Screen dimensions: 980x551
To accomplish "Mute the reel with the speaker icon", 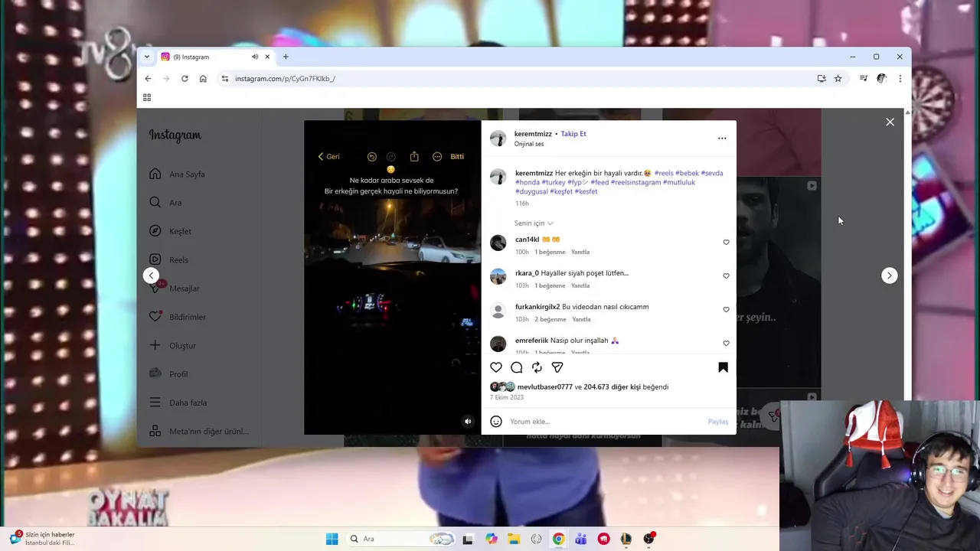I will tap(468, 421).
